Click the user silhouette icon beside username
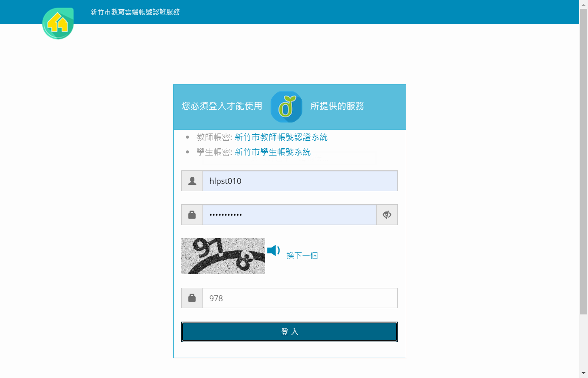Image resolution: width=588 pixels, height=378 pixels. (x=192, y=181)
